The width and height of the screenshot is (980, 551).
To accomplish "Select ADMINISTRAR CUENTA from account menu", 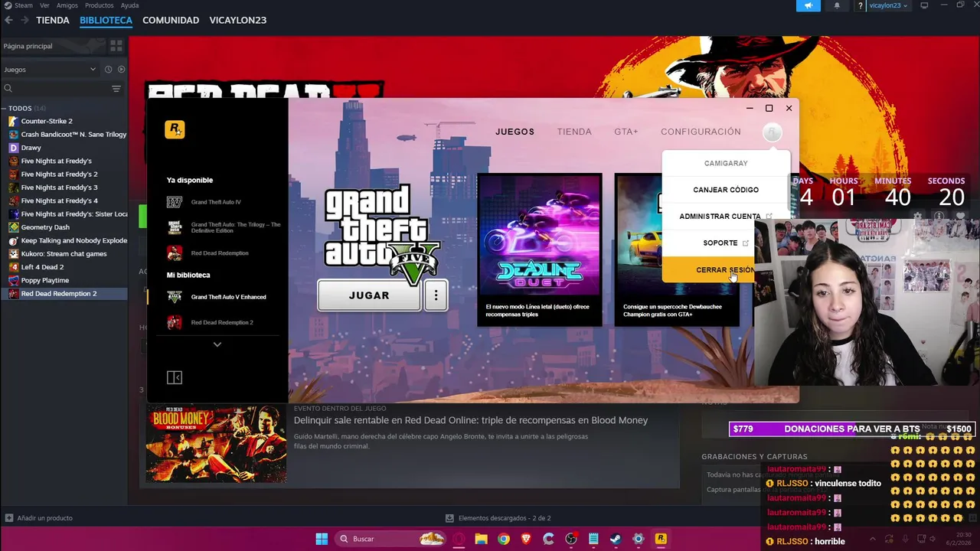I will (x=726, y=217).
